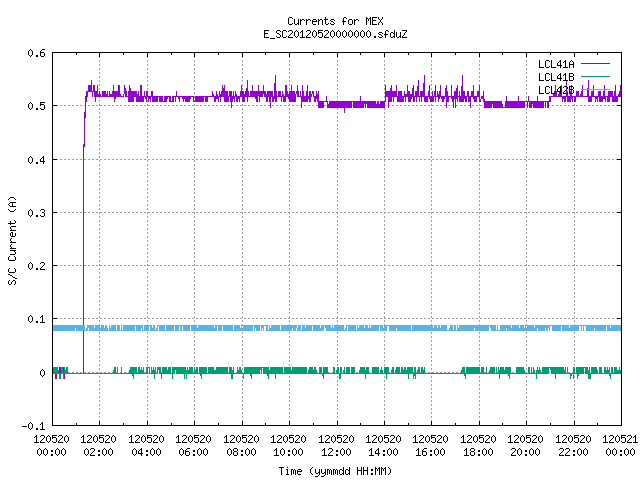Click the 0 tick label on current axis
Viewport: 640px width, 480px height.
coord(42,373)
